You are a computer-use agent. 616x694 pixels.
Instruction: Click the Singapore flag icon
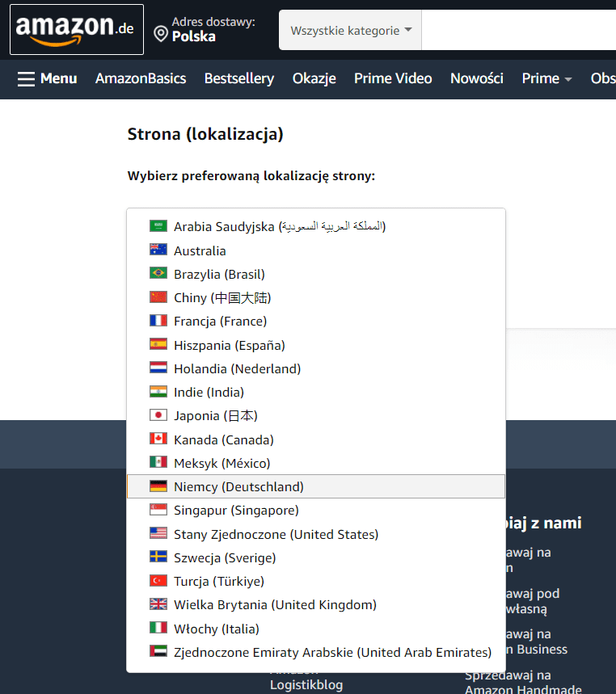[x=158, y=510]
